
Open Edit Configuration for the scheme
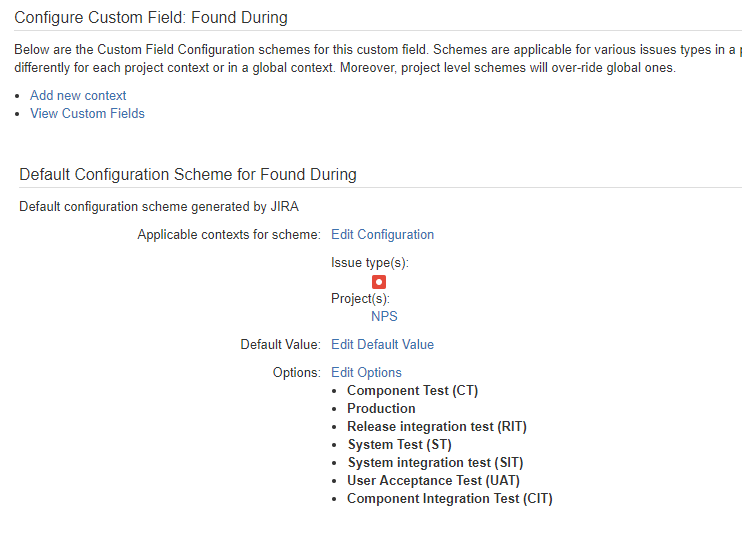382,235
